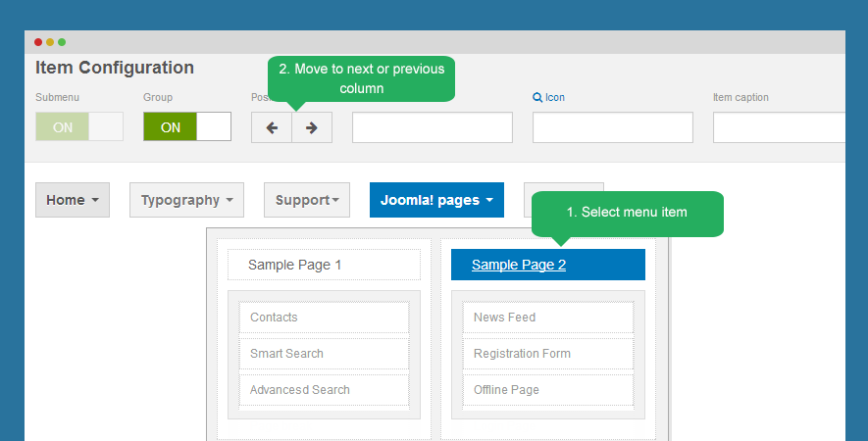The height and width of the screenshot is (441, 868).
Task: Choose the Smart Search item
Action: [324, 354]
